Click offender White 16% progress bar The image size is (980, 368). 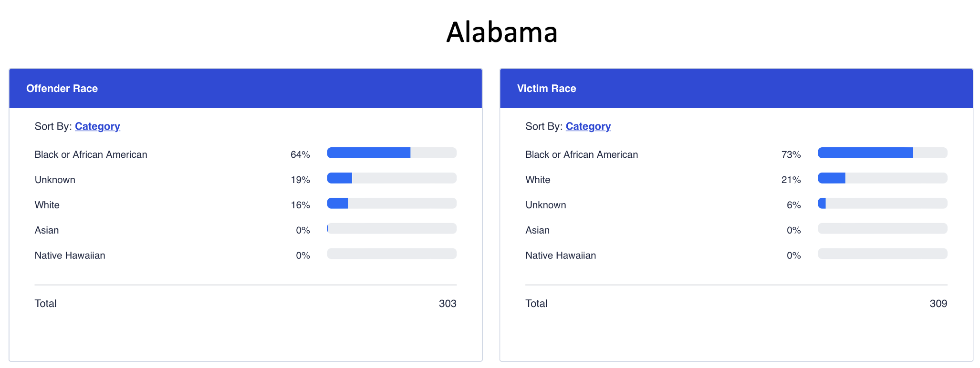391,204
